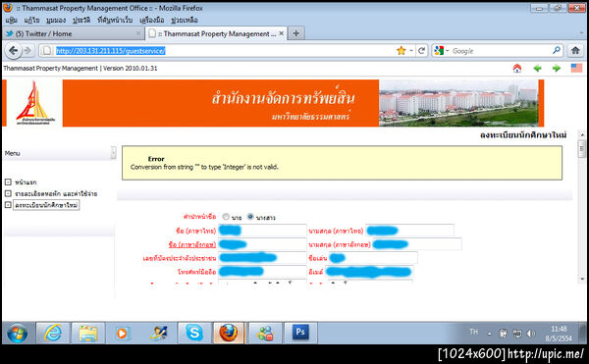Screen dimensions: 589x364
Task: Click the vertical scrollbar thumb
Action: point(582,148)
